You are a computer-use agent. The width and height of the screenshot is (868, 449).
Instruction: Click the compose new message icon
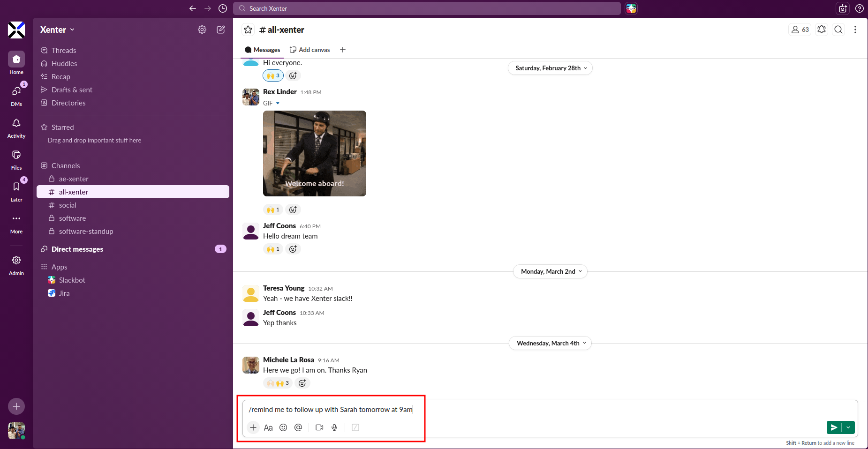coord(220,30)
